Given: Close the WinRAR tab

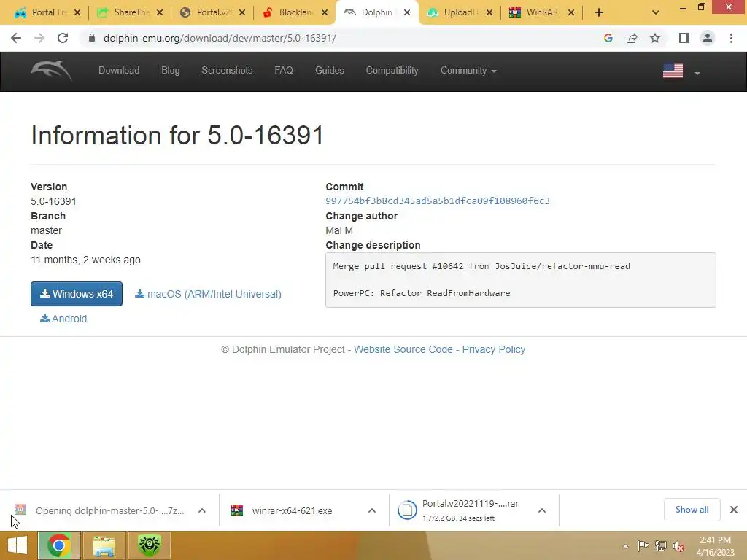Looking at the screenshot, I should (x=571, y=12).
